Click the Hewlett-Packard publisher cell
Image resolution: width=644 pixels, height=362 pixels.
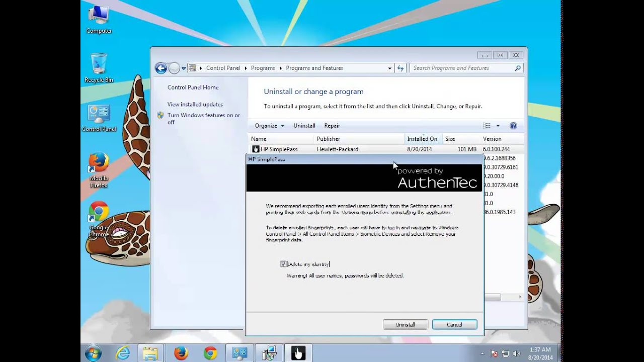(338, 149)
